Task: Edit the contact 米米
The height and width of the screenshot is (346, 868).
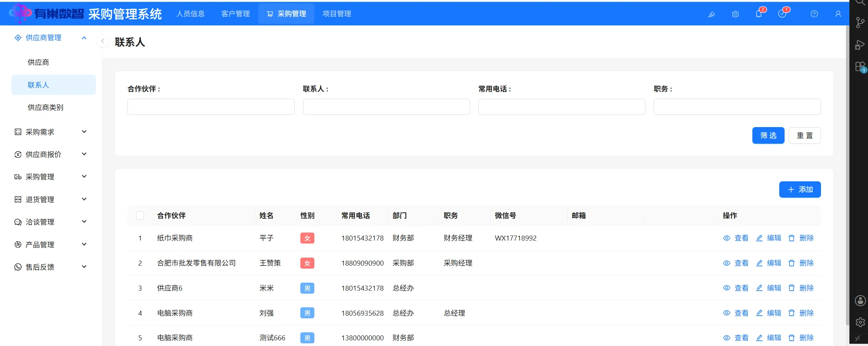Action: pyautogui.click(x=769, y=288)
